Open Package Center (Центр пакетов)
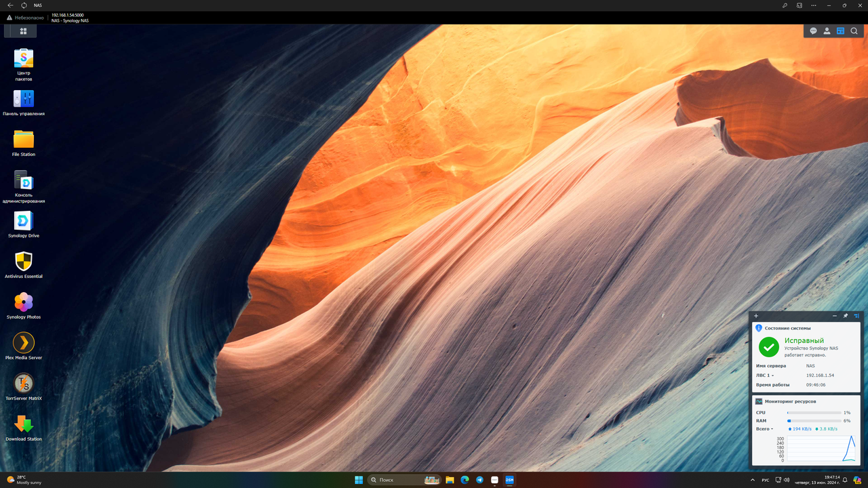 24,65
